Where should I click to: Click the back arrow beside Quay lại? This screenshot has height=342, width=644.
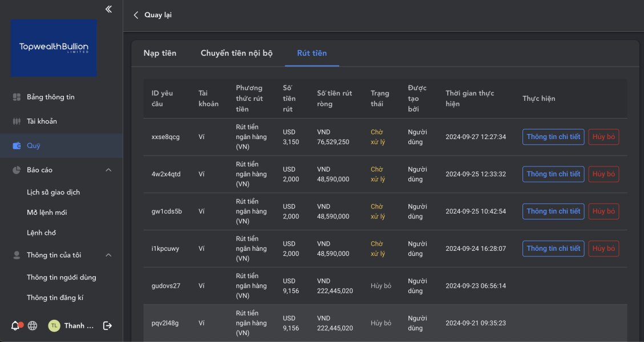tap(136, 15)
